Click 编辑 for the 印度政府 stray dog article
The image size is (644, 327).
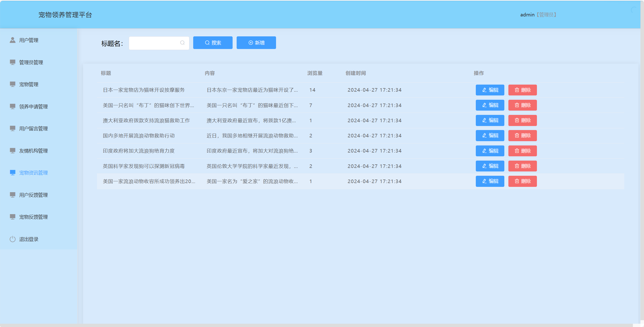pos(490,151)
